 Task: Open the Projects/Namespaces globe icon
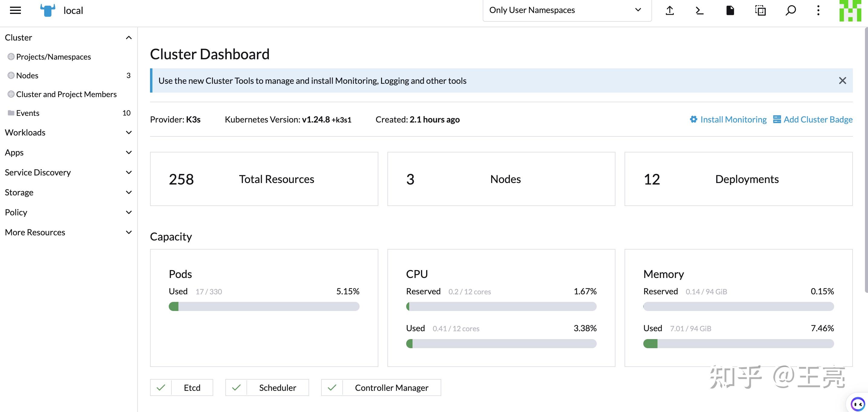click(11, 56)
